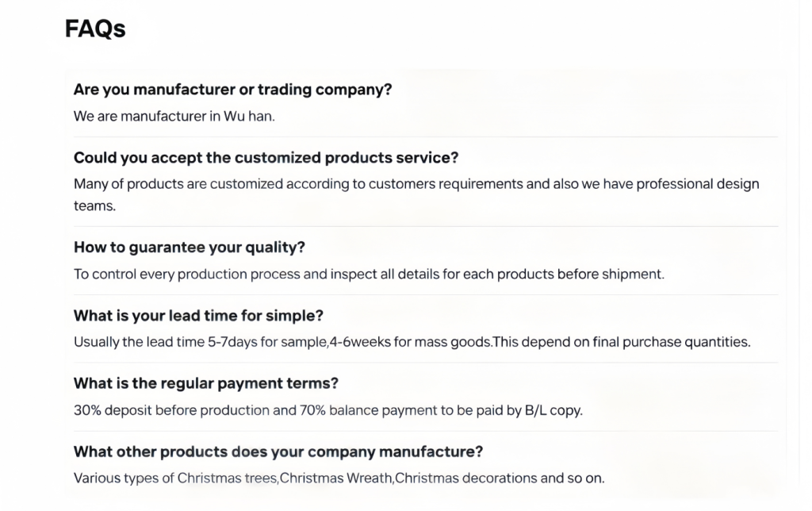Click 'B/L copy' text in payment answer

point(553,410)
